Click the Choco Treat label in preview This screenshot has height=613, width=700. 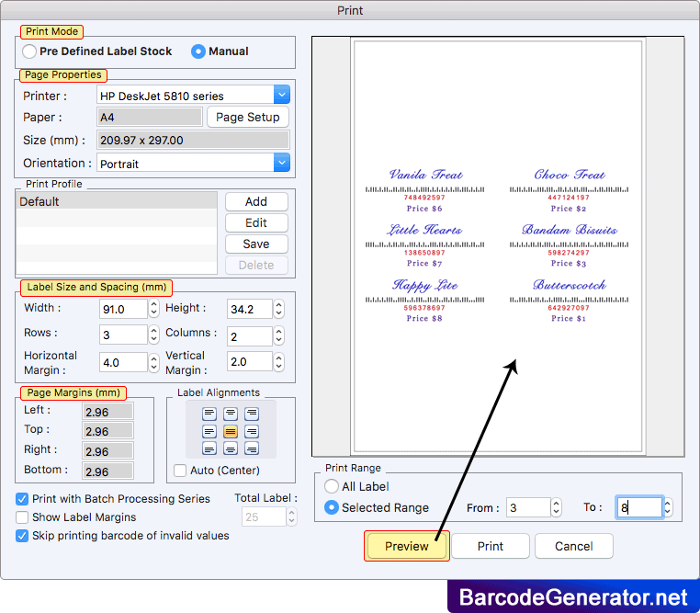[569, 190]
